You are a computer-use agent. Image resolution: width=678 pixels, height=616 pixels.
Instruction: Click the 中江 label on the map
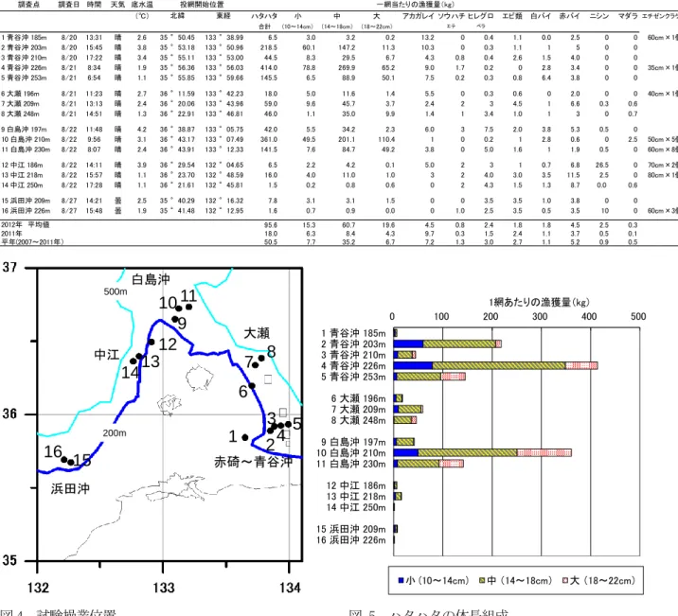pyautogui.click(x=107, y=355)
